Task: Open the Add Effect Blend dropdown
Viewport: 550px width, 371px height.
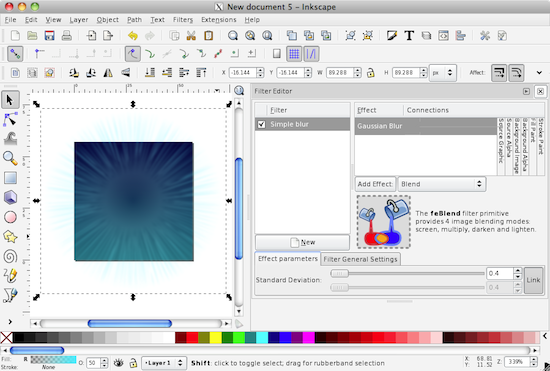Action: point(442,184)
